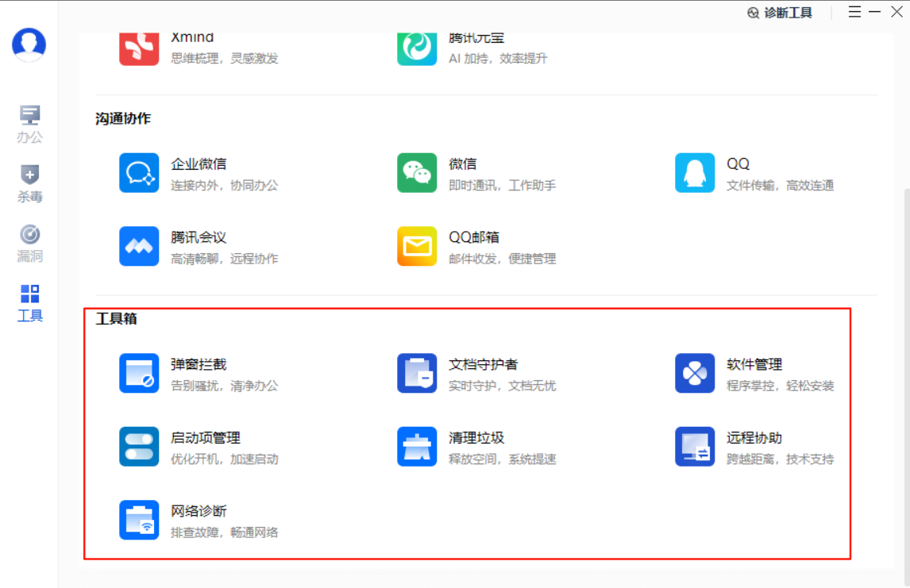Click the 远程协助 icon
The image size is (910, 588).
(695, 447)
